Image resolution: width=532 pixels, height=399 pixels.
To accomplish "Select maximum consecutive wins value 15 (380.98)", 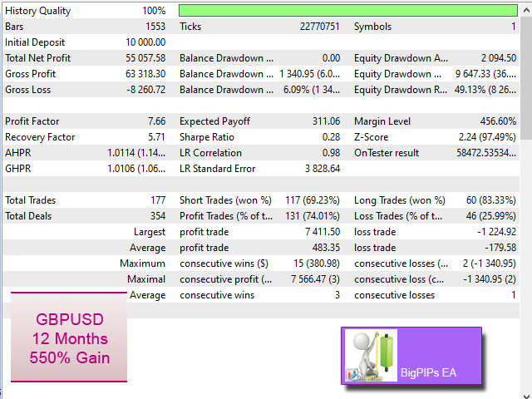I will (317, 264).
